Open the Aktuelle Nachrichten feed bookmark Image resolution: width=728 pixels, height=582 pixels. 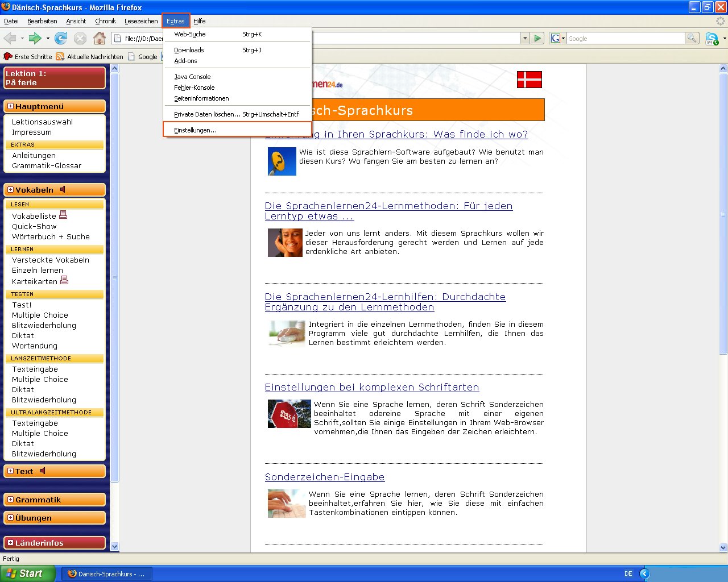(90, 57)
